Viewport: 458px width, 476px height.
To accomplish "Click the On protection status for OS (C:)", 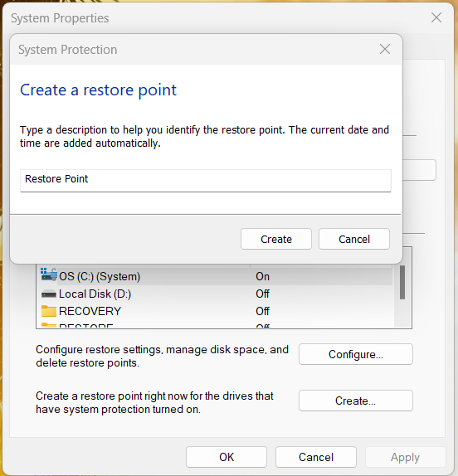I will click(x=262, y=276).
